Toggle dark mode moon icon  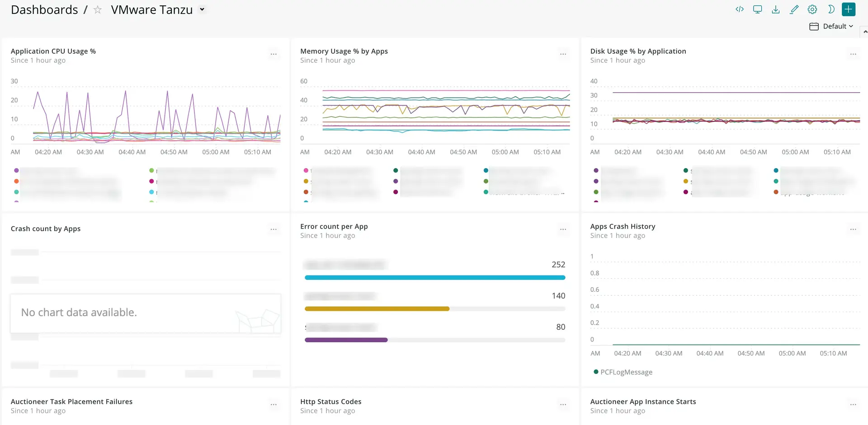click(x=830, y=9)
